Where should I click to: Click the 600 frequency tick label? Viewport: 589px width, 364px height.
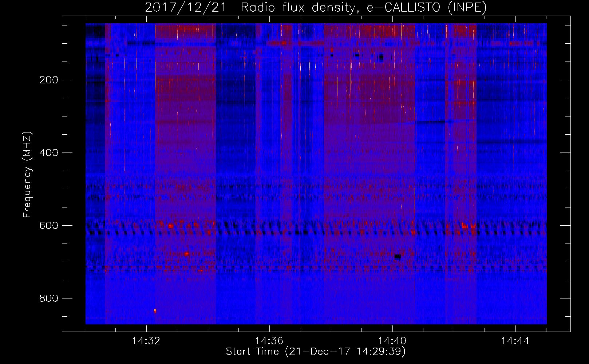coord(49,226)
